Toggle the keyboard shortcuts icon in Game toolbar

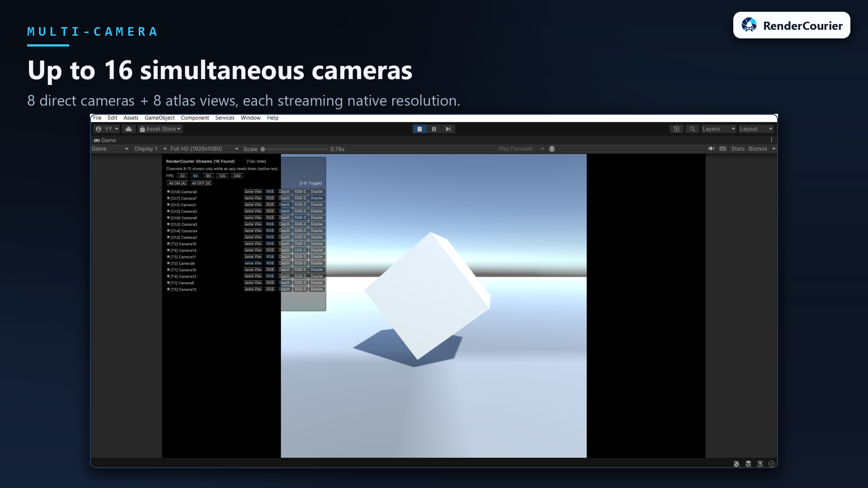point(723,149)
